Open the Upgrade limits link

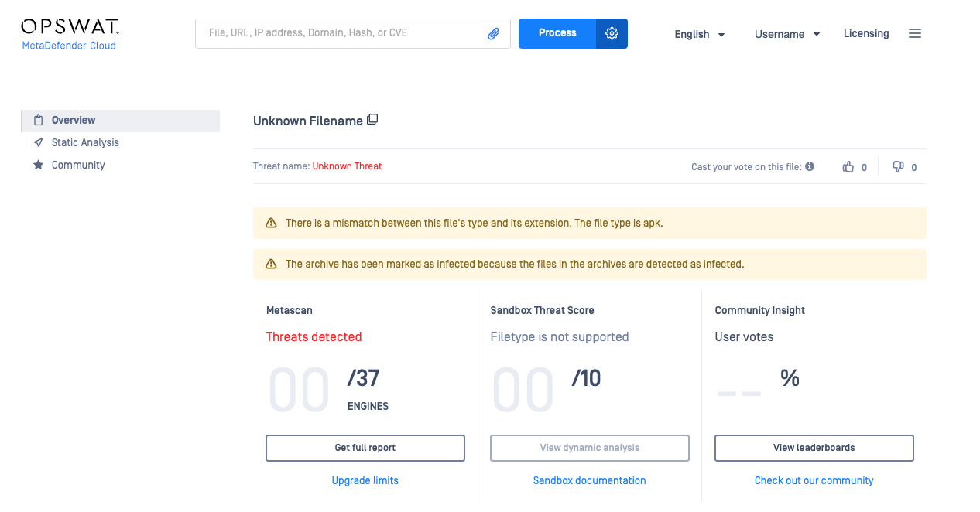coord(365,480)
